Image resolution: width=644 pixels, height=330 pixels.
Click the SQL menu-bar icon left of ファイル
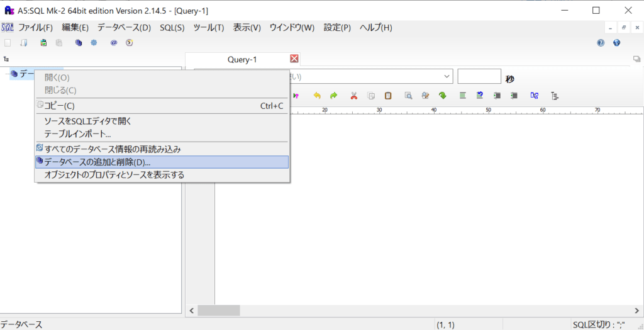coord(8,28)
